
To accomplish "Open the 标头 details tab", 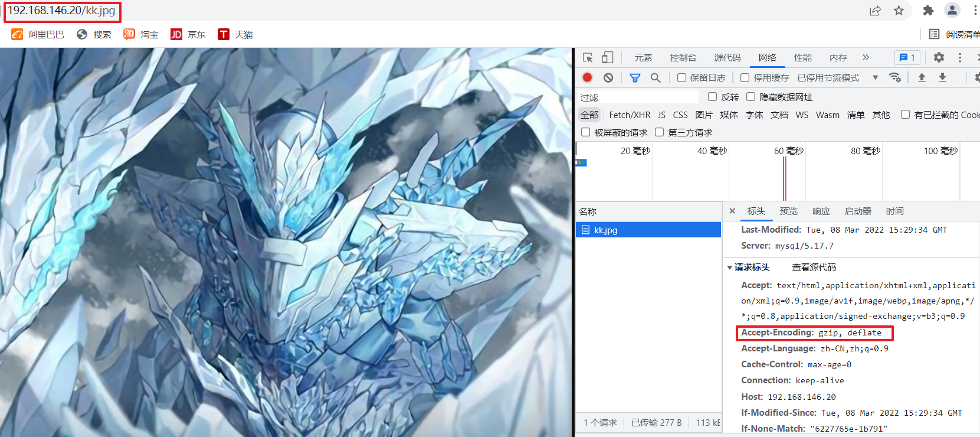I will coord(756,211).
